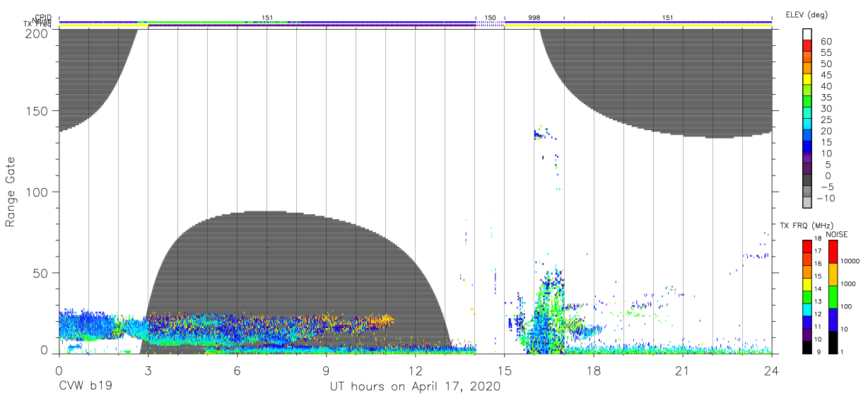The image size is (868, 401).
Task: Click the light gray ELEV band below -10
Action: click(x=807, y=202)
